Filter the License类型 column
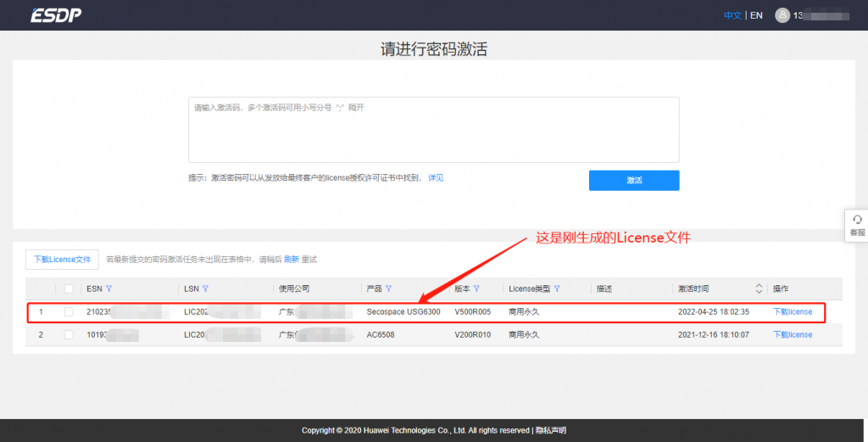868x442 pixels. coord(557,288)
